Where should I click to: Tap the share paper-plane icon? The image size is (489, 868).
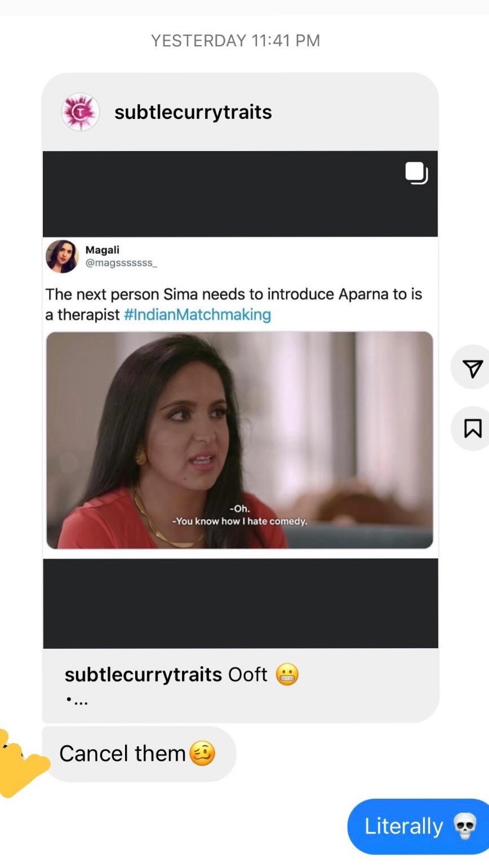(472, 369)
